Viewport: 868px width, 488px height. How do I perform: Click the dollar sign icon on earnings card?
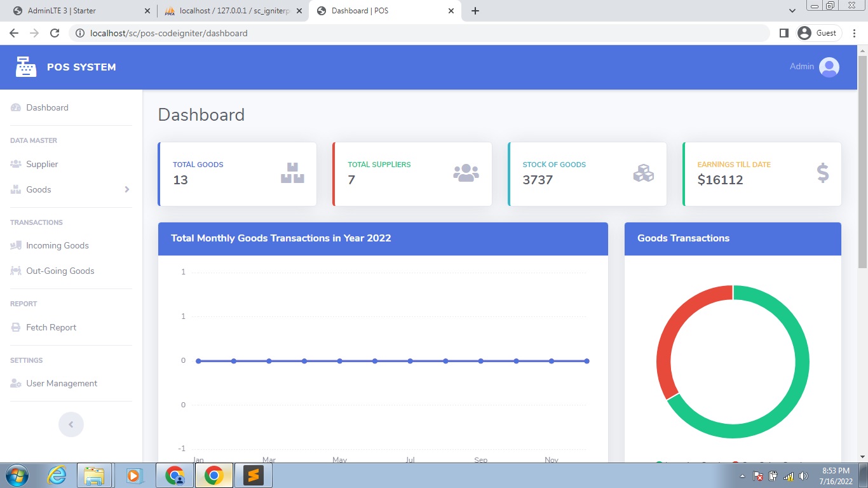pyautogui.click(x=822, y=172)
